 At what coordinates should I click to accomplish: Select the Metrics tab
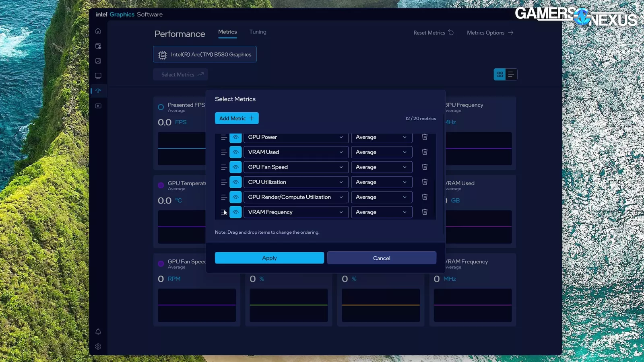pyautogui.click(x=227, y=32)
